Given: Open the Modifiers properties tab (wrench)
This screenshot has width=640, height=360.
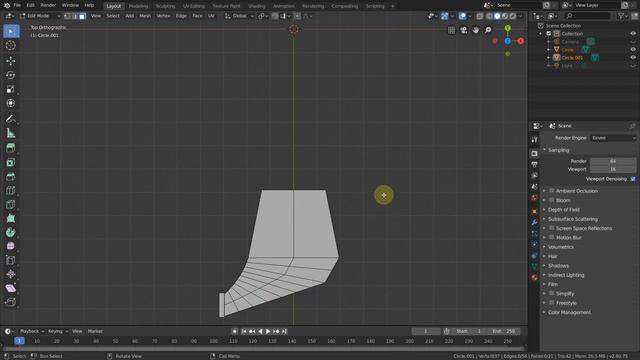Looking at the screenshot, I should [534, 222].
